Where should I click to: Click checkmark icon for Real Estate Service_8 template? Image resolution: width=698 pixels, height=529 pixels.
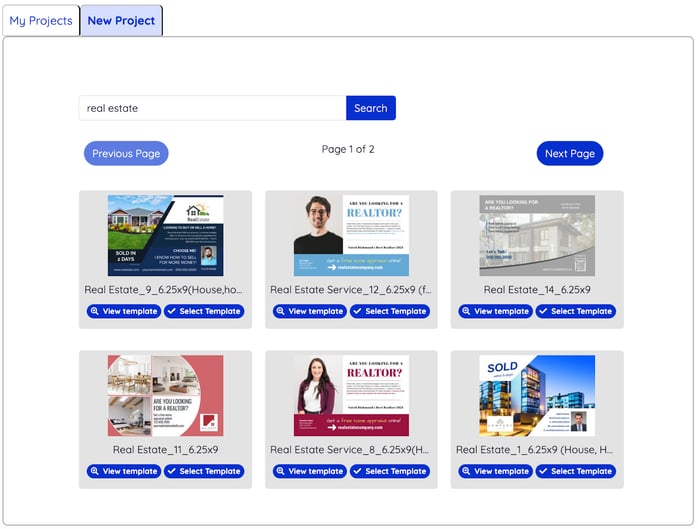coord(358,471)
